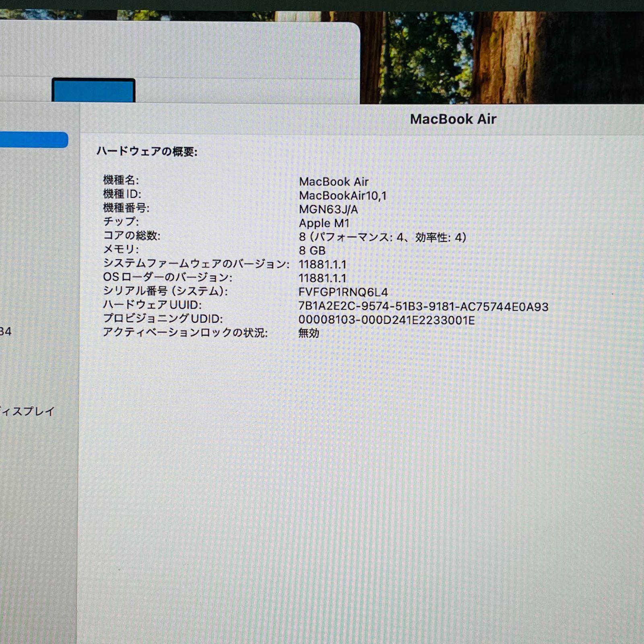Click the MacBook Air window title
Screen dimensions: 644x644
[x=453, y=119]
